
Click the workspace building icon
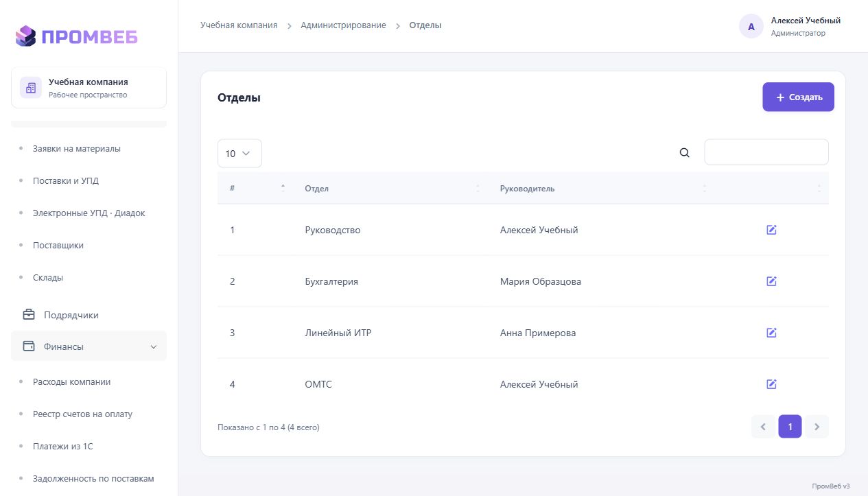point(31,88)
